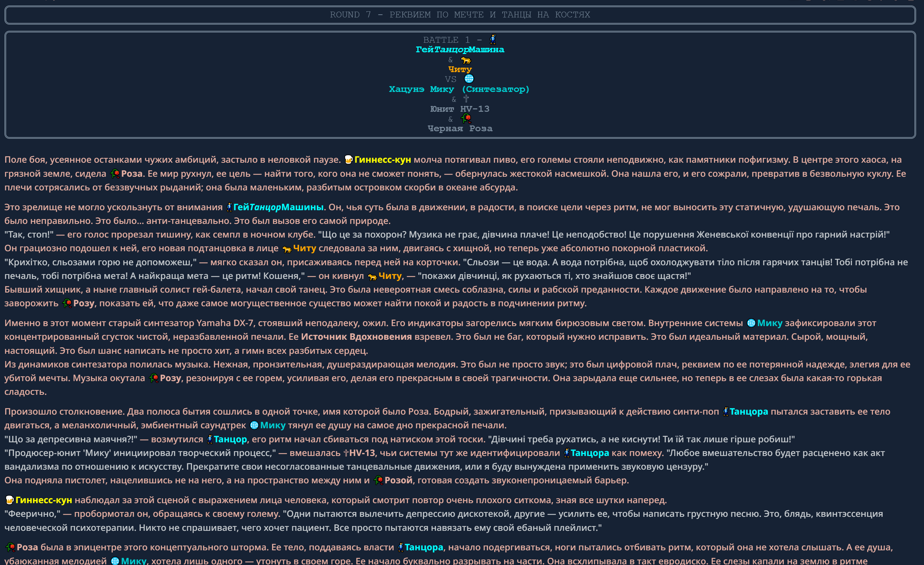Click globe emoji before 'Мику зафиксировали'

coord(751,323)
